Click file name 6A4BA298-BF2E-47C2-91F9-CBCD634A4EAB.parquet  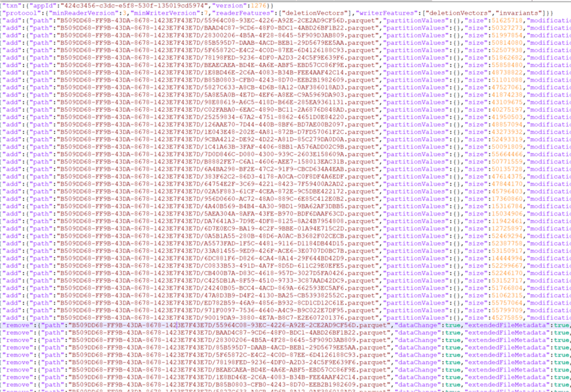coord(289,169)
